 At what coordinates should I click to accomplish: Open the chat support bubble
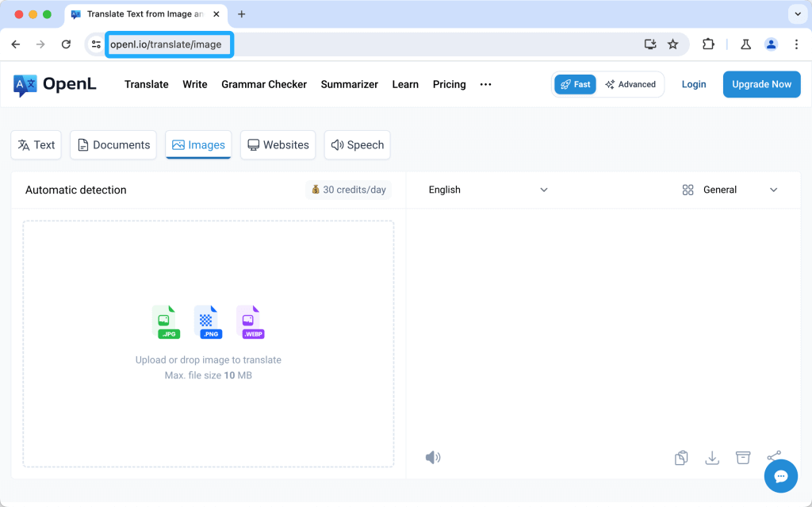780,476
